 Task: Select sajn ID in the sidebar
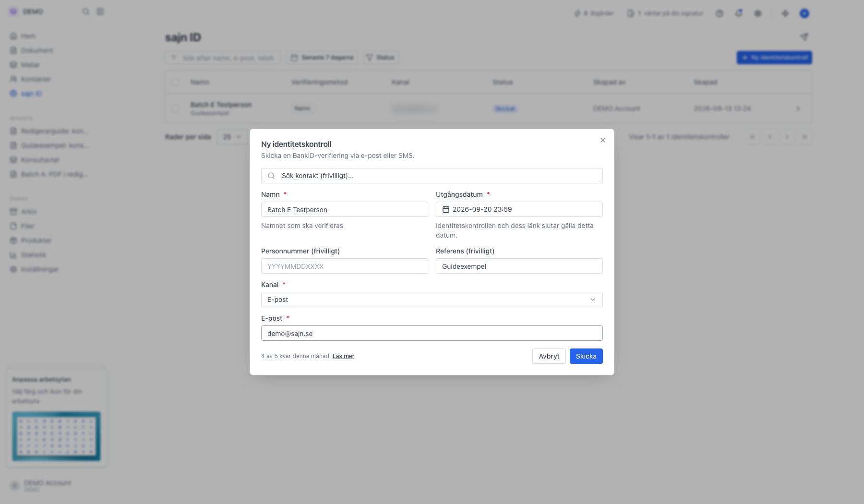pyautogui.click(x=26, y=94)
